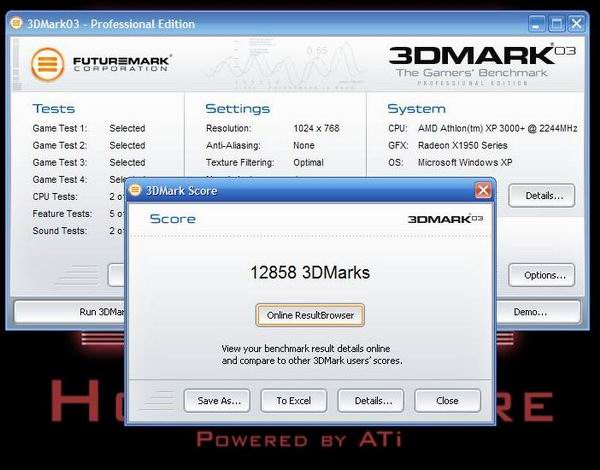Screen dimensions: 600x470
Task: Click the Demo button in main window
Action: coord(537,312)
